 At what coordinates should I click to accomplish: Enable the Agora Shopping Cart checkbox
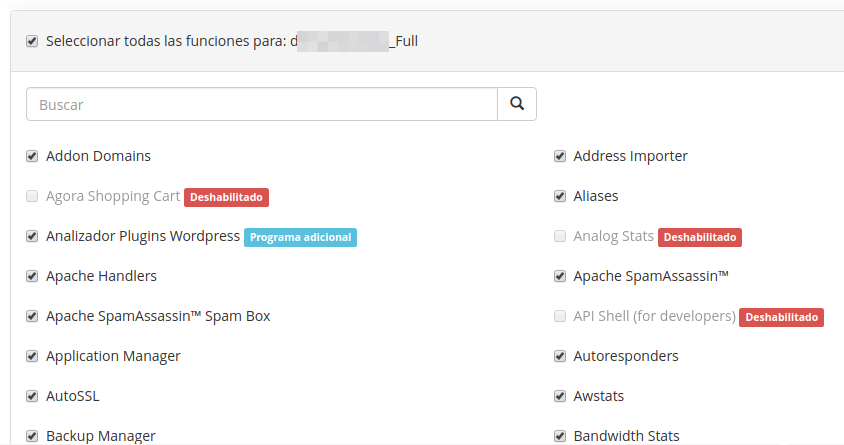pyautogui.click(x=32, y=196)
